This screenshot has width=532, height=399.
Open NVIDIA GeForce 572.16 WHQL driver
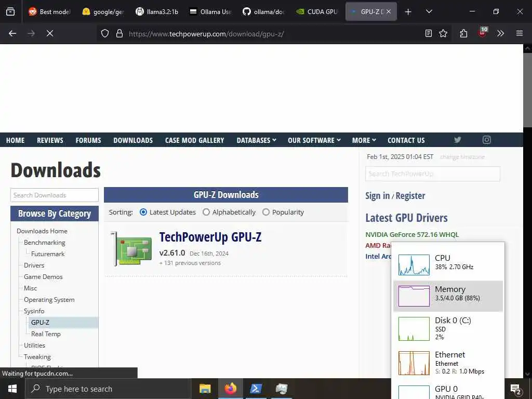click(412, 234)
